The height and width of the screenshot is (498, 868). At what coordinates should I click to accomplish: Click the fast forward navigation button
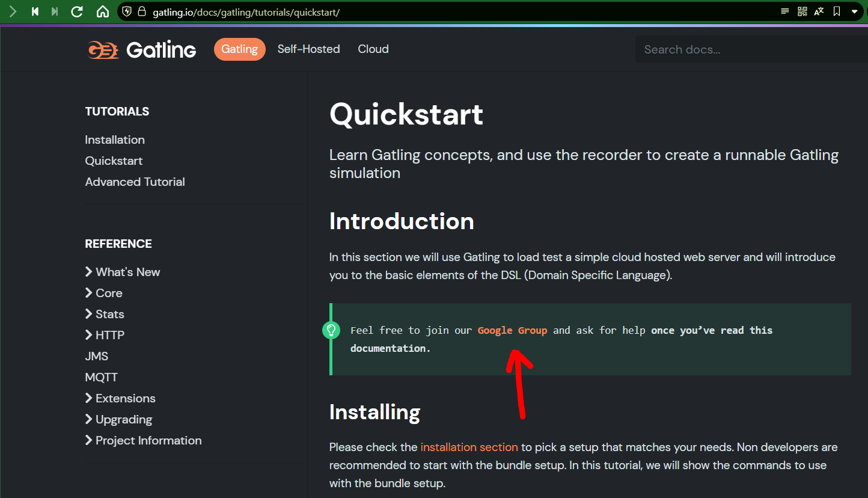pyautogui.click(x=55, y=11)
